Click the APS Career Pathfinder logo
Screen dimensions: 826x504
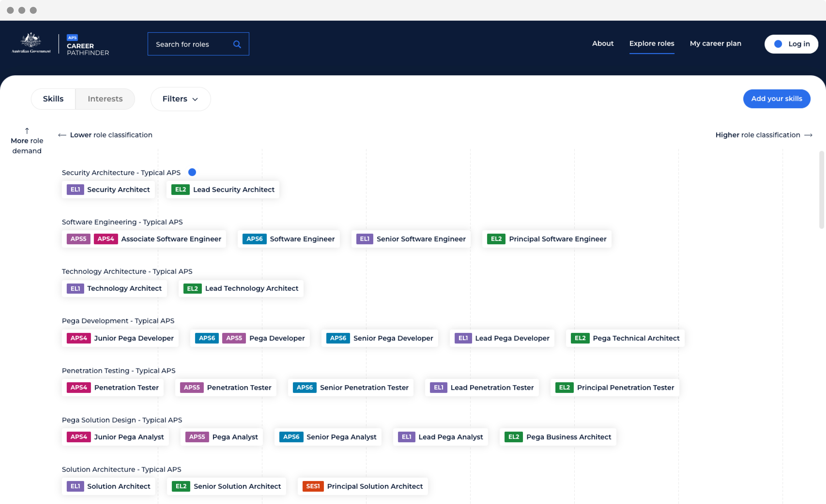point(88,45)
